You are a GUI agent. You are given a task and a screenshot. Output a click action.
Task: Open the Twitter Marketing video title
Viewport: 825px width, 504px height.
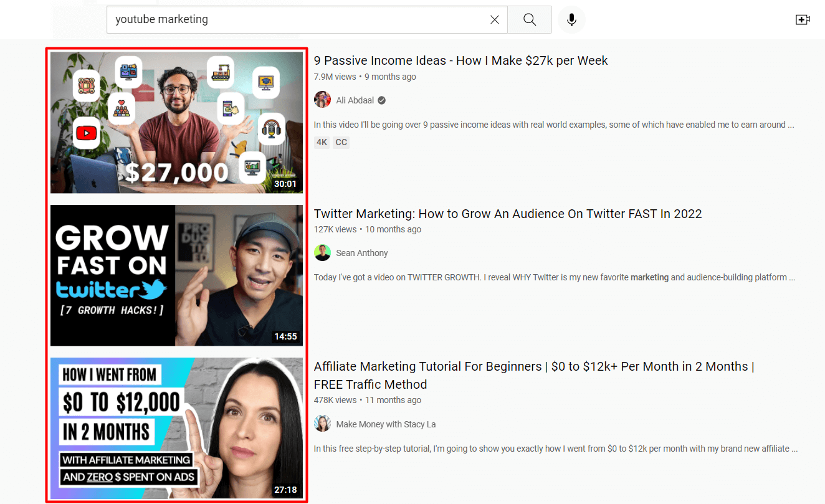(x=508, y=214)
